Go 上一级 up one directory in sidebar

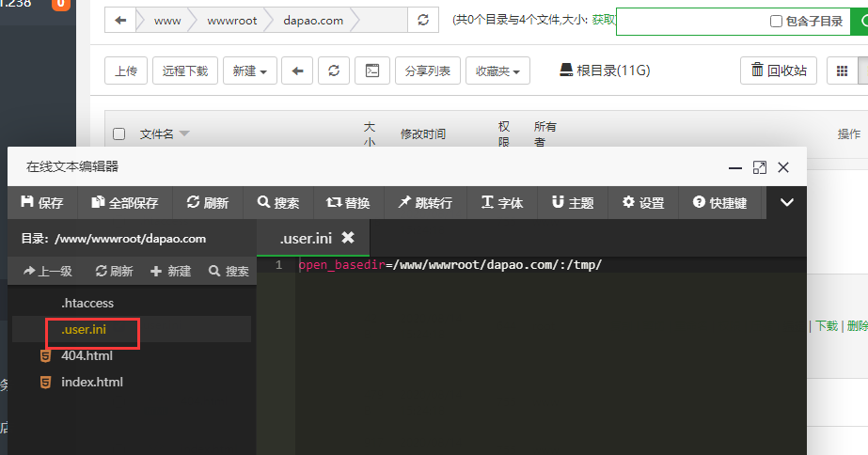pos(48,271)
